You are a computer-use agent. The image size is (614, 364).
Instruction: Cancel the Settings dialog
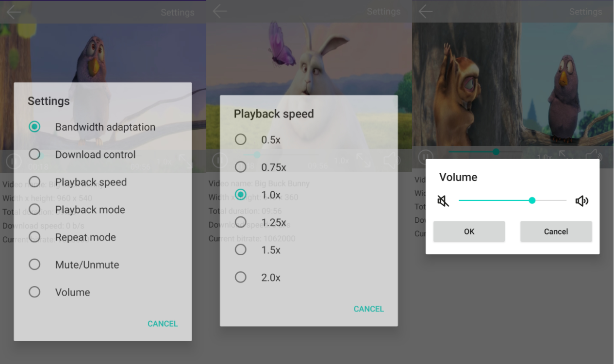[x=163, y=324]
